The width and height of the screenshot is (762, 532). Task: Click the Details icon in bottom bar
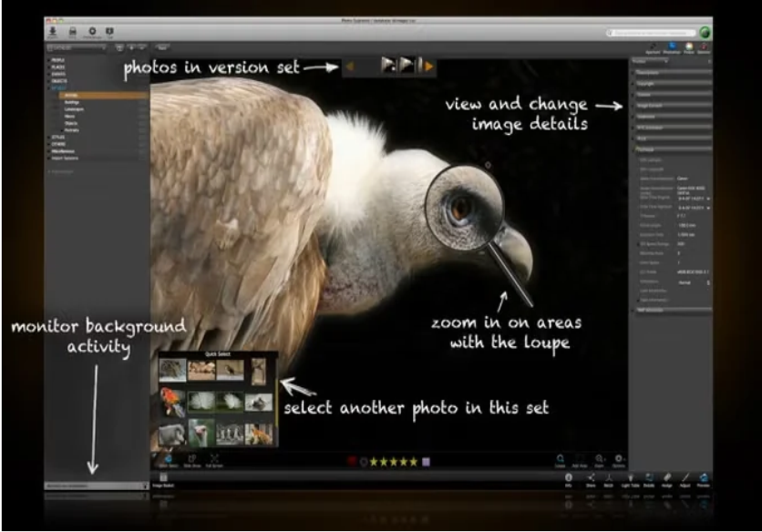pos(649,480)
